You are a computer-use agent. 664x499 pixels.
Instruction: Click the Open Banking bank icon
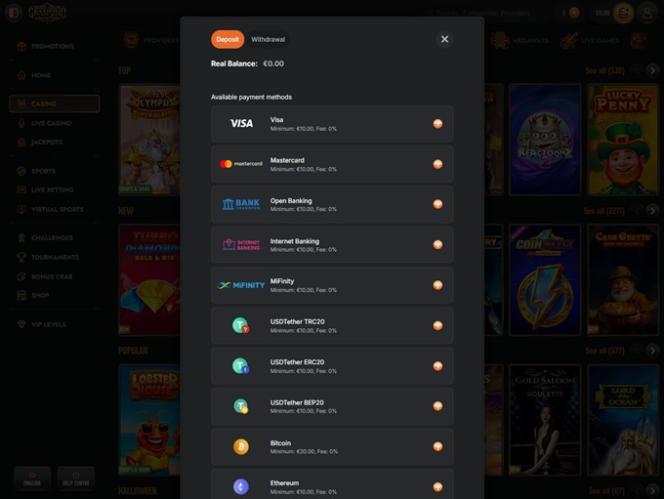click(241, 204)
